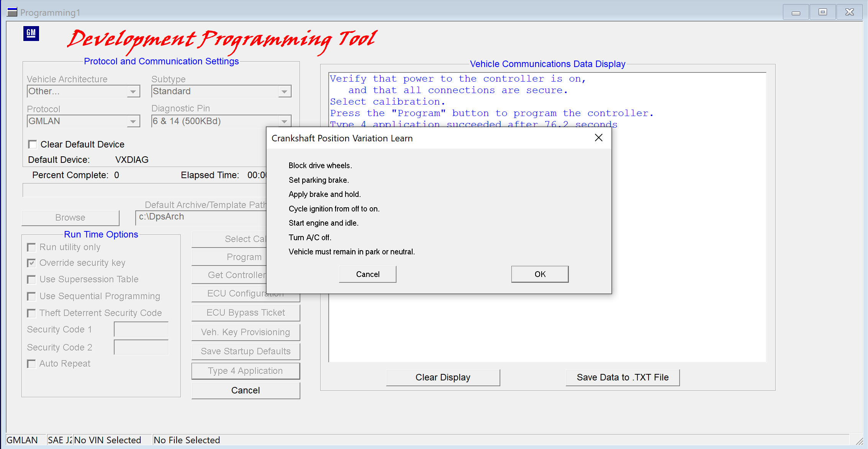868x449 pixels.
Task: Click the Select Cal button
Action: [229, 239]
